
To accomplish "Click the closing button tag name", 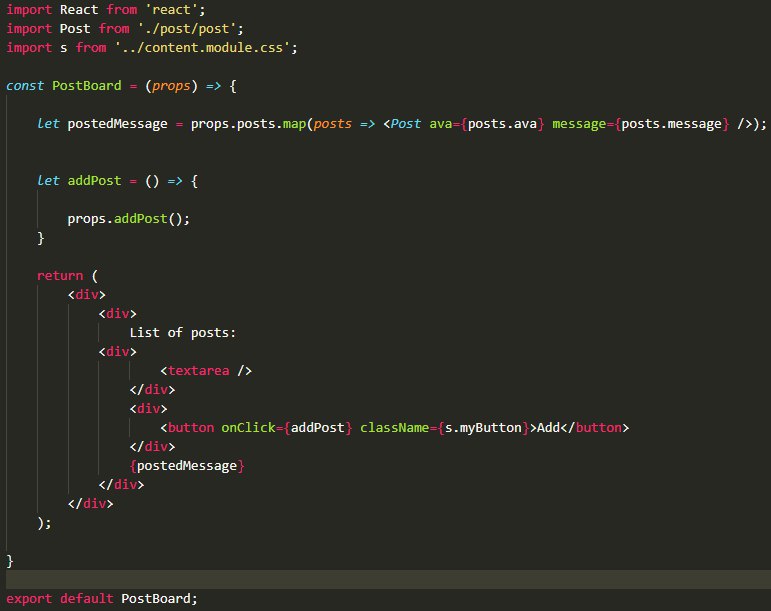I will tap(598, 428).
